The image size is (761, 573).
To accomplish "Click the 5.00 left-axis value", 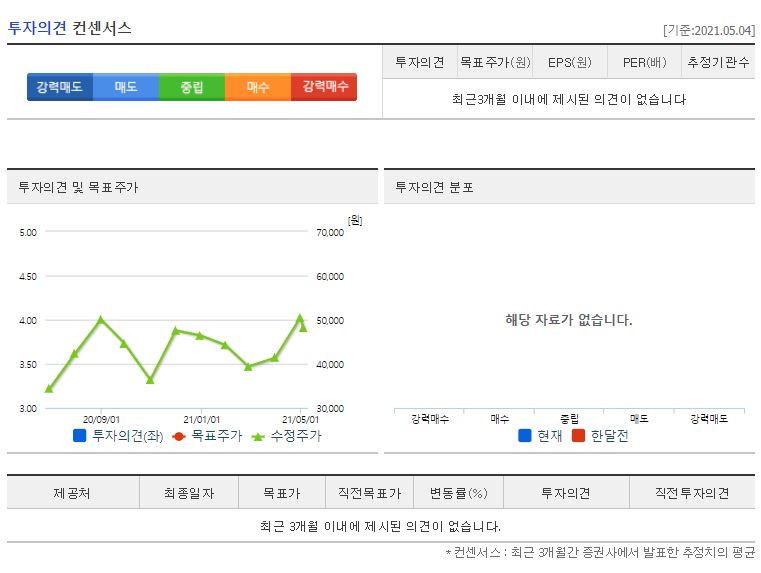I will click(28, 232).
